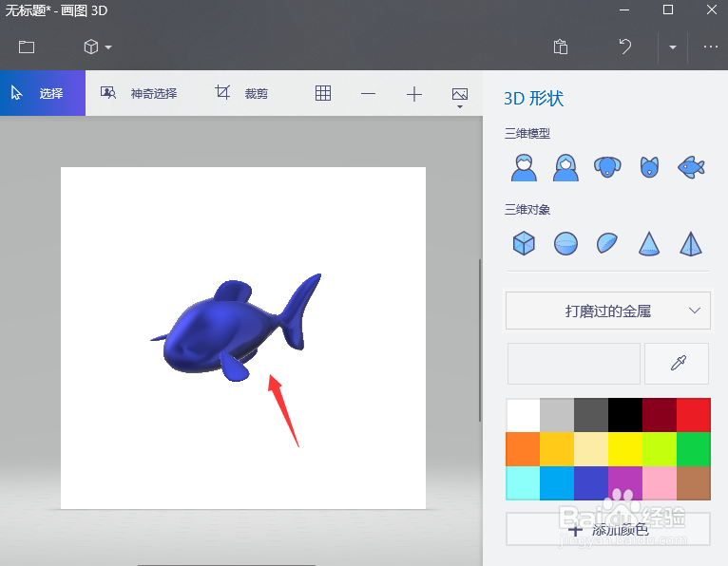Choose the indigo blue color swatch
This screenshot has width=728, height=566.
tap(591, 483)
